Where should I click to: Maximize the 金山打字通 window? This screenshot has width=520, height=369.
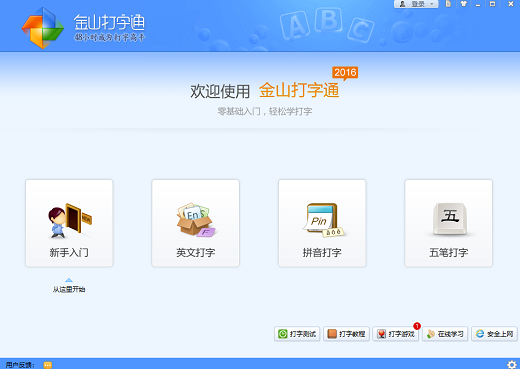tap(492, 4)
